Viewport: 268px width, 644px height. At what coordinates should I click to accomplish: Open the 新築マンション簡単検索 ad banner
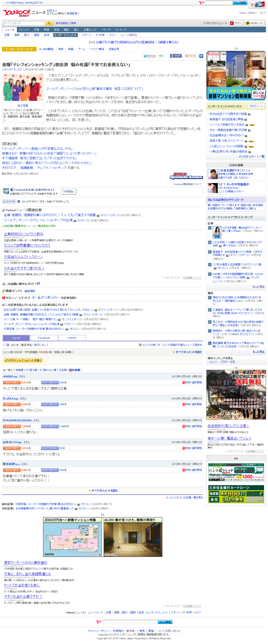point(236,76)
